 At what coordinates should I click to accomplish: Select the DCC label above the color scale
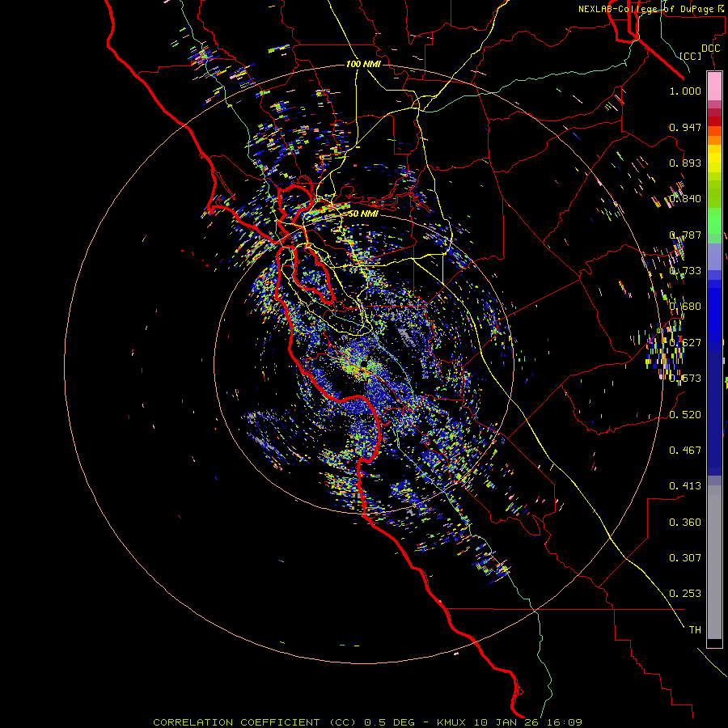[x=710, y=49]
